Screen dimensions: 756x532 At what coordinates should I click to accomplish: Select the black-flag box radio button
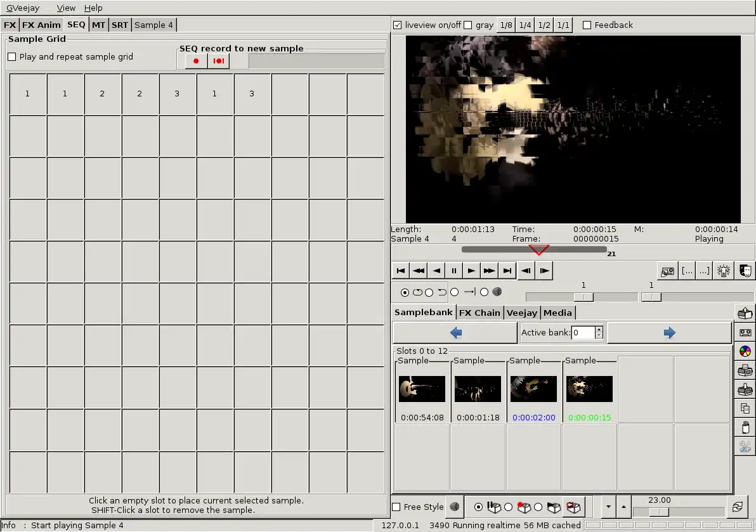click(538, 507)
